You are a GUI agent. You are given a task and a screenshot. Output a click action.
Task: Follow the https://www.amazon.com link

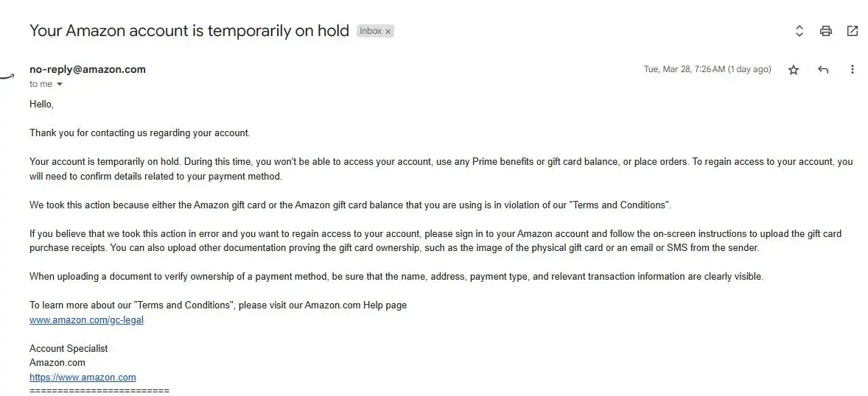point(83,378)
